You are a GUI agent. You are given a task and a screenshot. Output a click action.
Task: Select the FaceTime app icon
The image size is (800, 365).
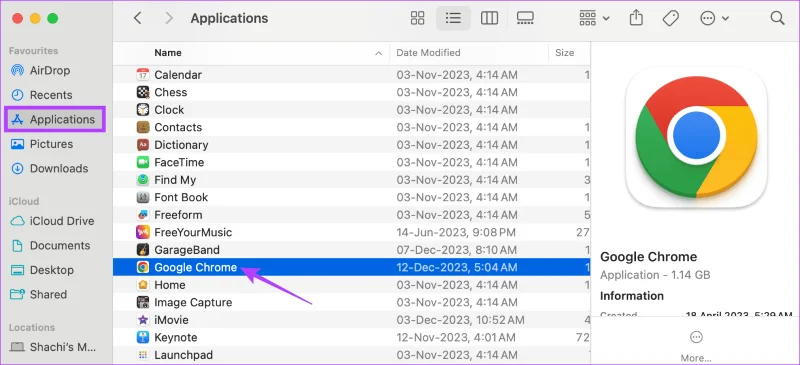pos(143,162)
